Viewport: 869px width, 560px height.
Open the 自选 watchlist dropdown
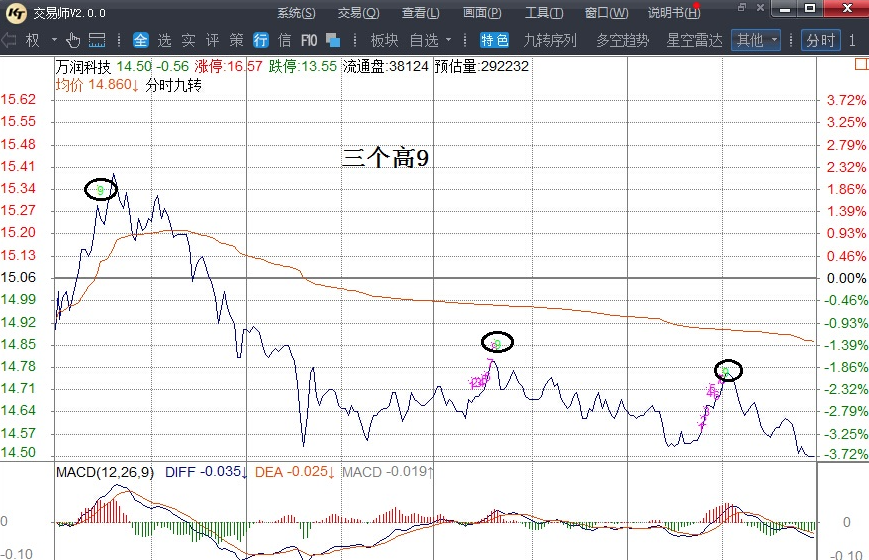tap(431, 40)
